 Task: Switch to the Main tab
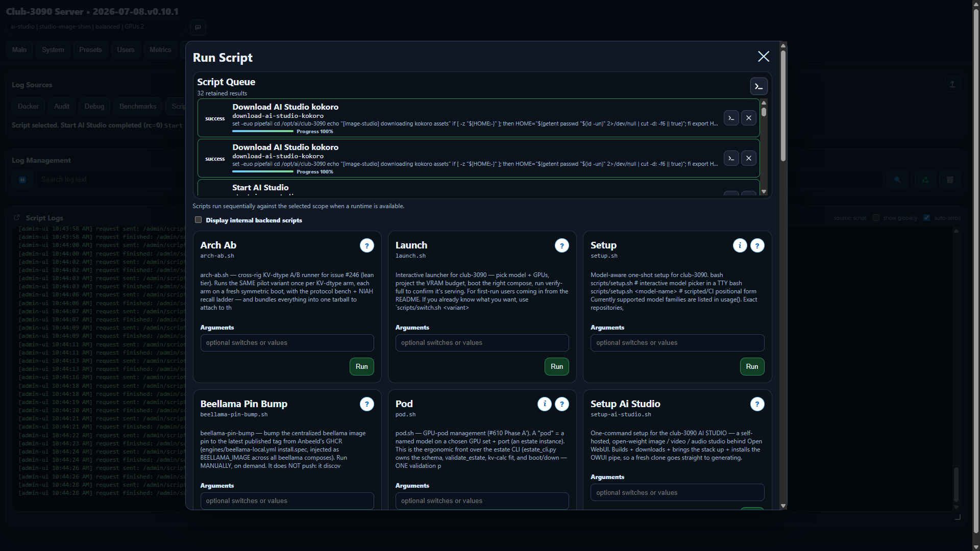[19, 50]
